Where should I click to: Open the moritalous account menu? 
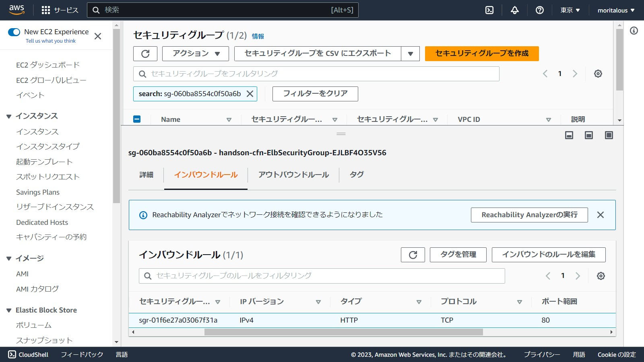[616, 10]
